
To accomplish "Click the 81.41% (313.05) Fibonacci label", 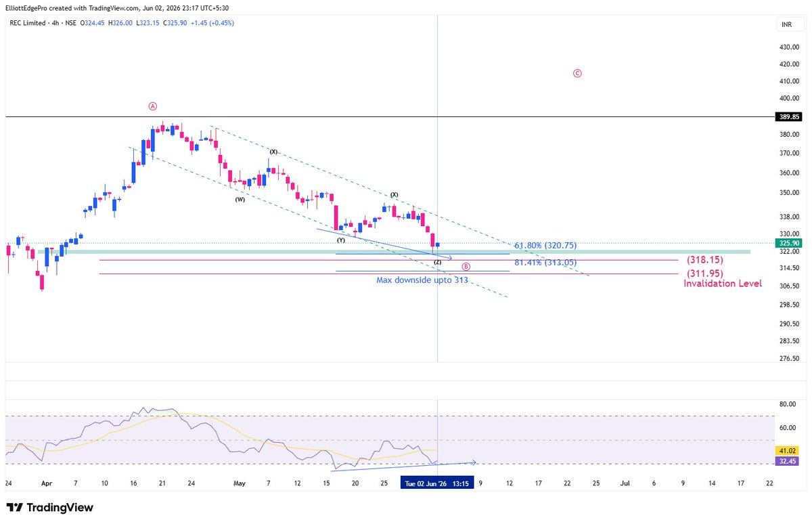I will click(x=545, y=262).
